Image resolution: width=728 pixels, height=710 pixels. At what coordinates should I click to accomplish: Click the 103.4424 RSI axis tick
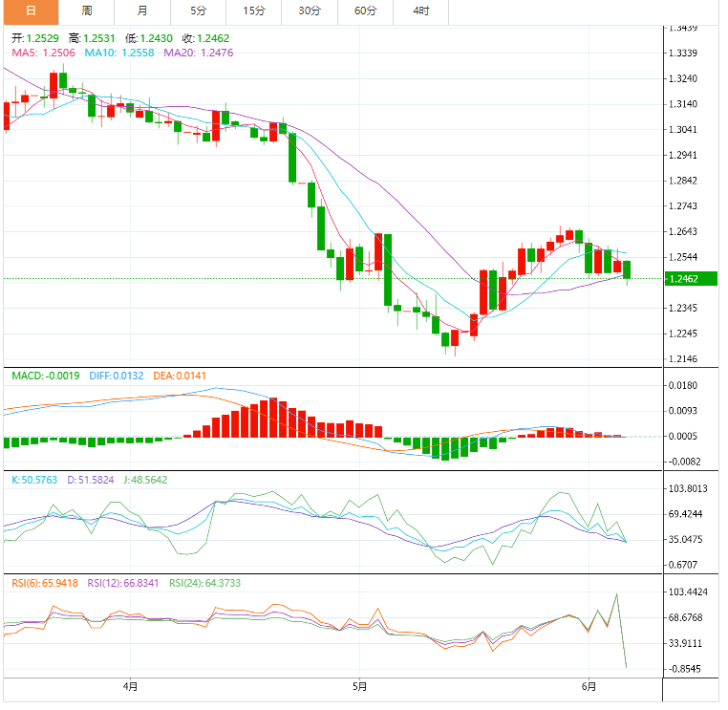[x=688, y=592]
